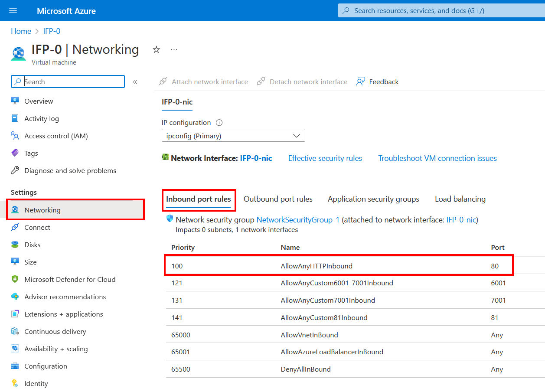Viewport: 545px width, 392px height.
Task: Select AllowAnyCustom7001Inbound rule
Action: pos(355,300)
